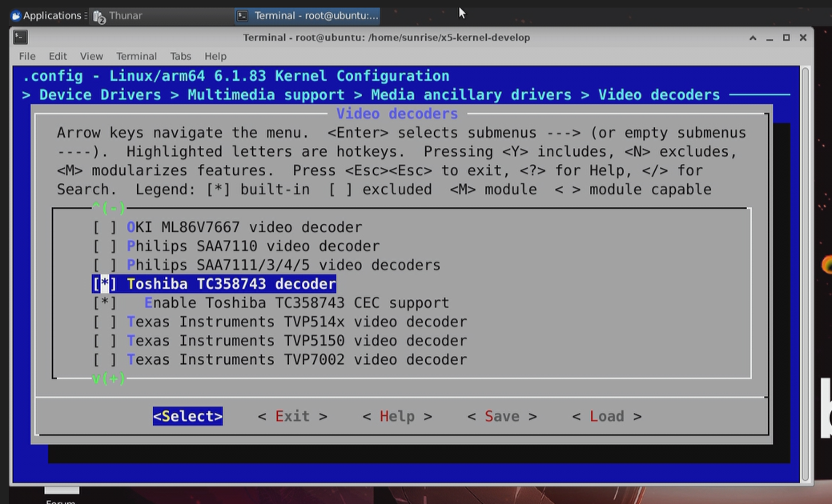Minimize the terminal window
The height and width of the screenshot is (504, 832).
770,38
